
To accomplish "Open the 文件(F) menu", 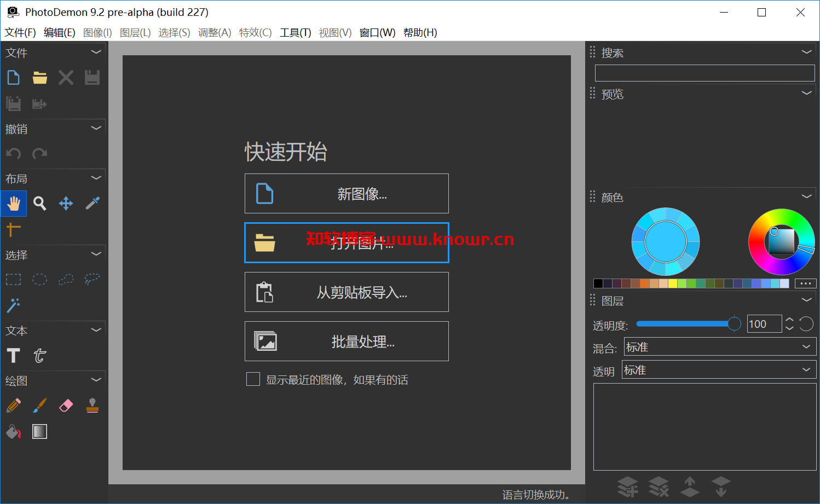I will (x=20, y=33).
